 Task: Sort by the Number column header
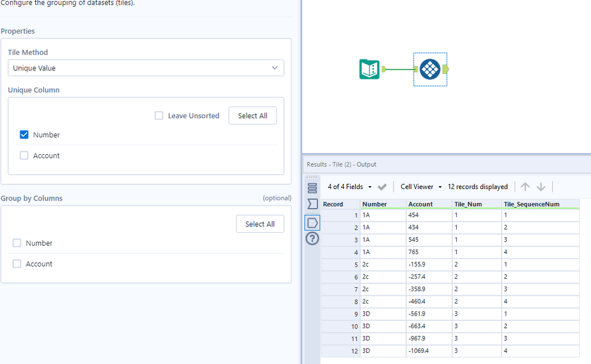pos(383,204)
